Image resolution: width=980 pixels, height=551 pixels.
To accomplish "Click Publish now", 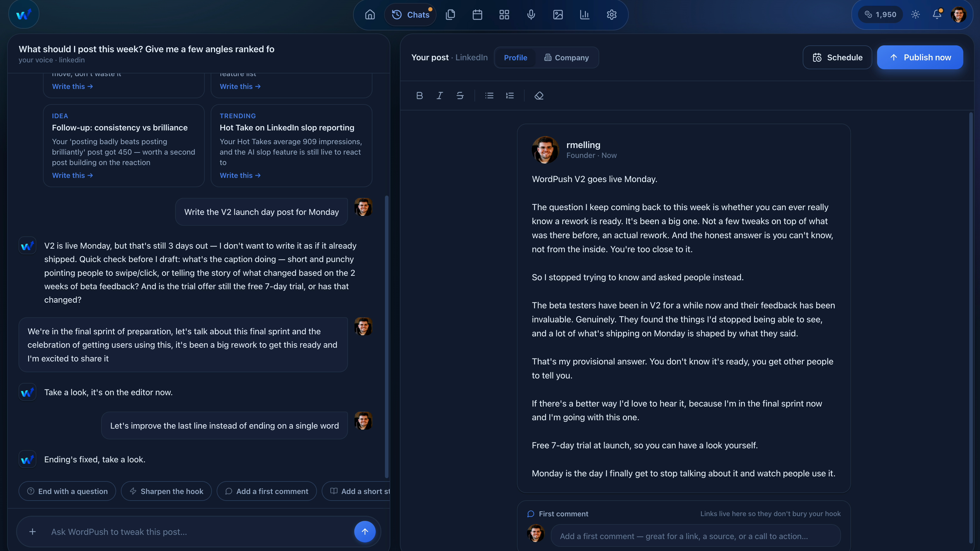I will pyautogui.click(x=920, y=57).
